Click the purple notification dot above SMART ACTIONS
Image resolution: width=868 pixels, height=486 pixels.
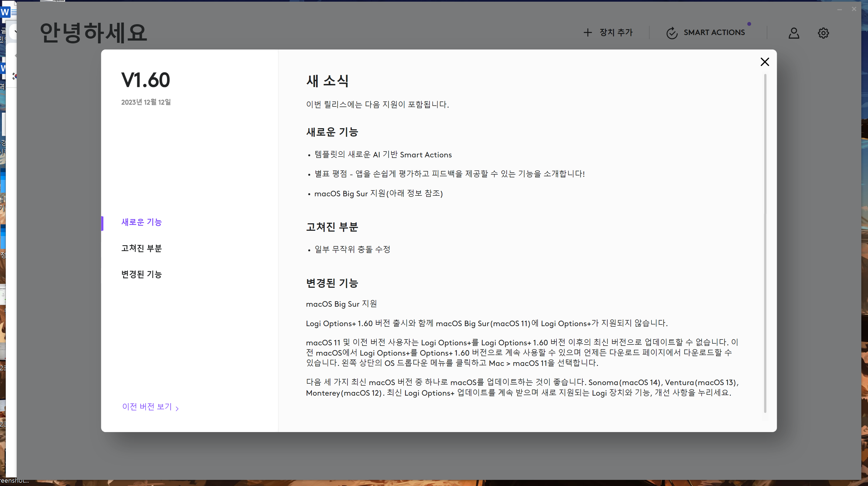point(749,24)
